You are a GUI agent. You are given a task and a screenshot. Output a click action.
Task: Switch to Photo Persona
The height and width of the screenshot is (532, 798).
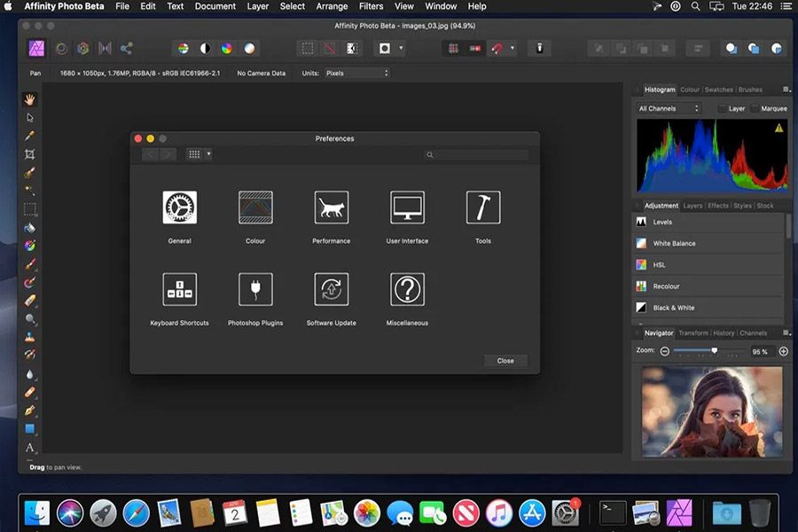pyautogui.click(x=36, y=49)
